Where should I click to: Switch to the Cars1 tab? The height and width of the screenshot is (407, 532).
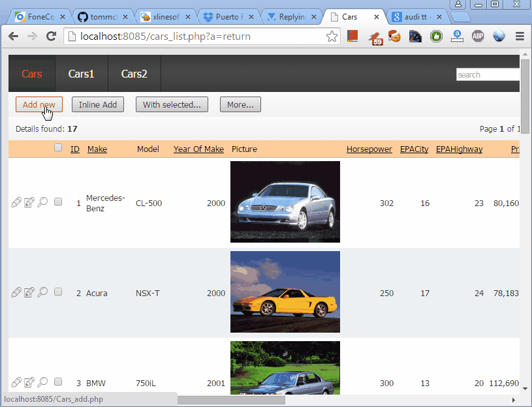81,74
